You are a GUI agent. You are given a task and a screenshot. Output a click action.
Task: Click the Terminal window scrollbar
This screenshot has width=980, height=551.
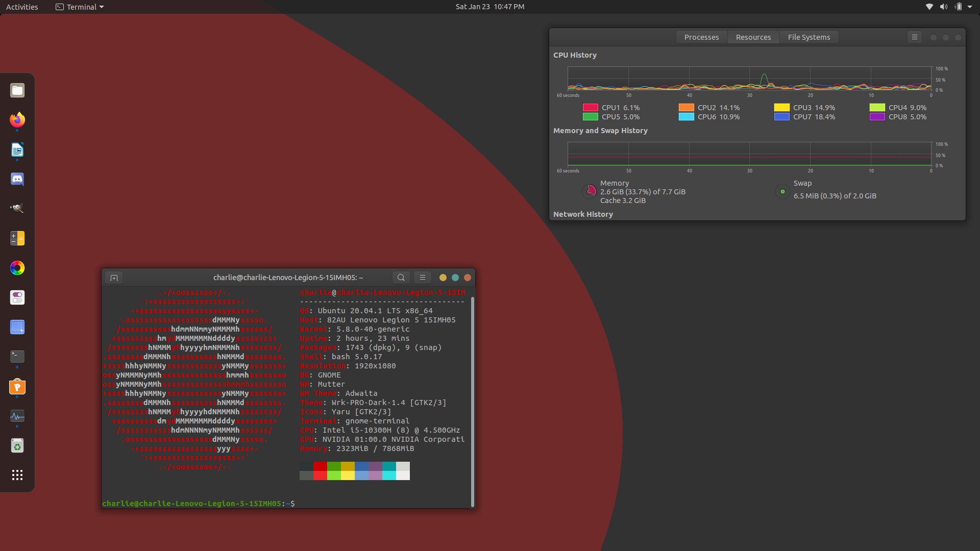click(x=473, y=402)
